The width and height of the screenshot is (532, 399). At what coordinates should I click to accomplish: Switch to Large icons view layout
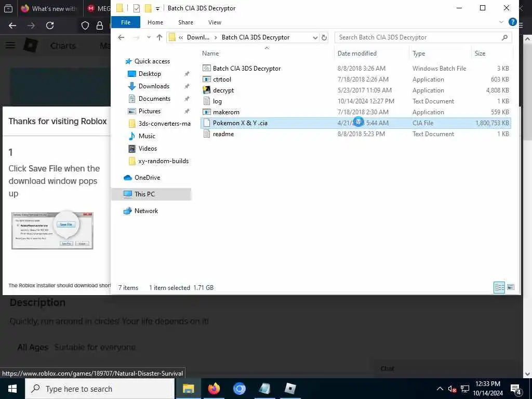coord(510,288)
